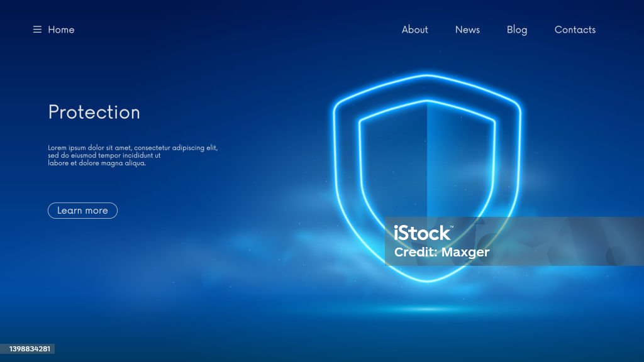644x362 pixels.
Task: Click the neon shield's outer outline top
Action: (x=427, y=75)
